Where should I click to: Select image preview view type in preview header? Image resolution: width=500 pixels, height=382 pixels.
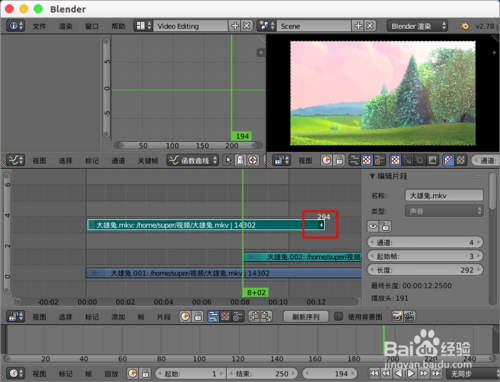(367, 160)
